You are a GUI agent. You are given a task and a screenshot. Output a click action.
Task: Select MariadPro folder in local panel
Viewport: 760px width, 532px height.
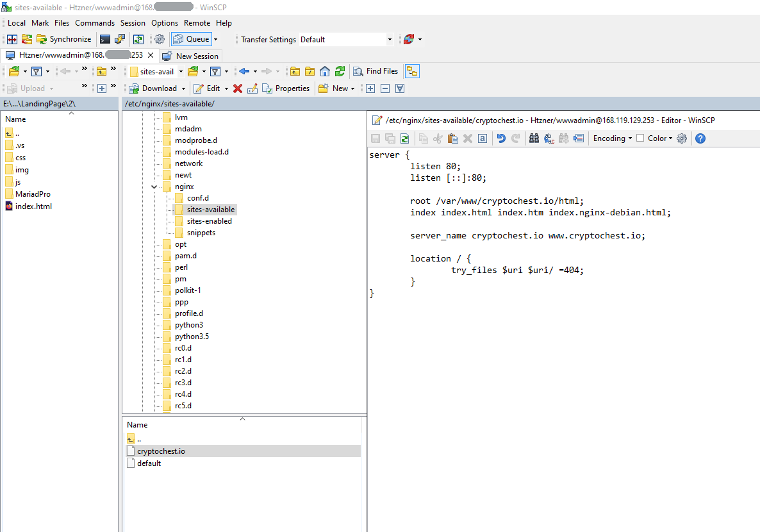pos(33,194)
